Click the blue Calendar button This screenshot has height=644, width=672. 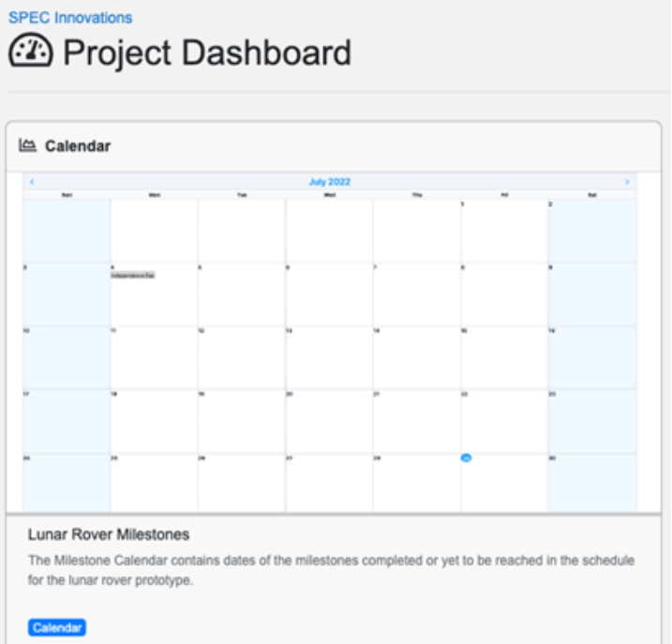pos(57,628)
